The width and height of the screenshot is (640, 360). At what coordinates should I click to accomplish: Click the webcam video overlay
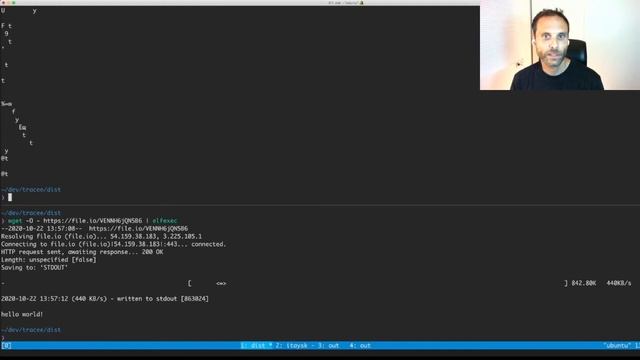[560, 45]
